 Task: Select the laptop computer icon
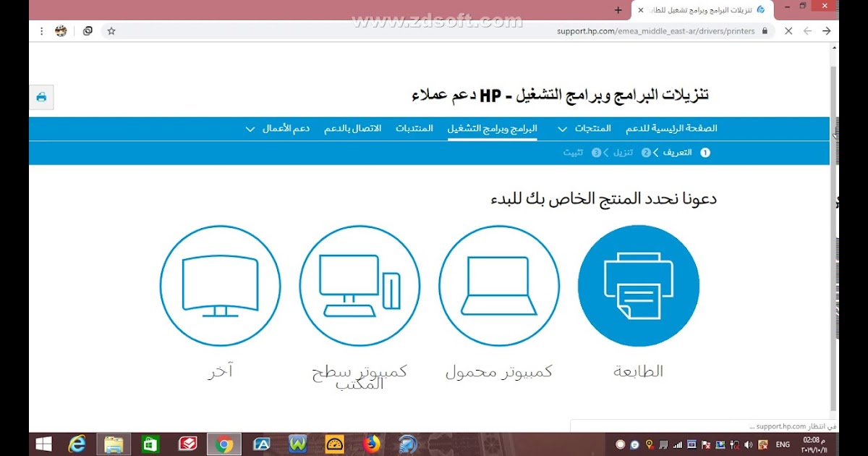tap(499, 285)
